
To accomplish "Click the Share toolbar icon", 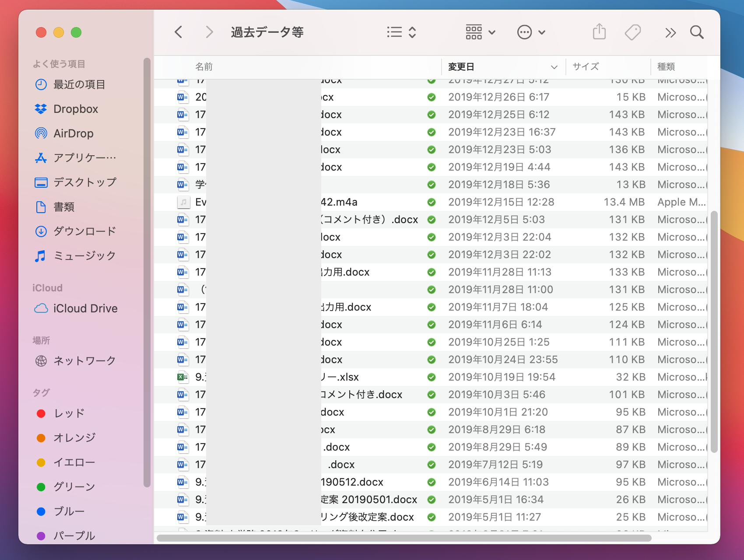I will 599,32.
